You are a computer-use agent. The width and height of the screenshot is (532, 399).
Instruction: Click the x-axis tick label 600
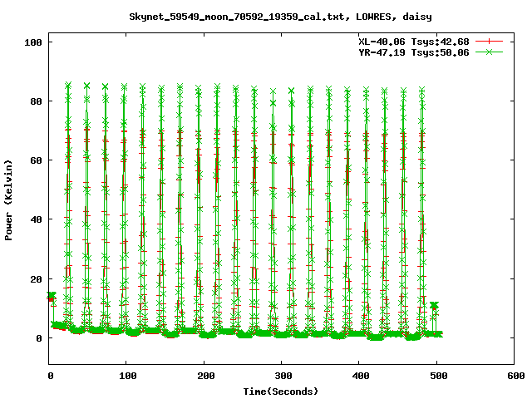point(515,376)
